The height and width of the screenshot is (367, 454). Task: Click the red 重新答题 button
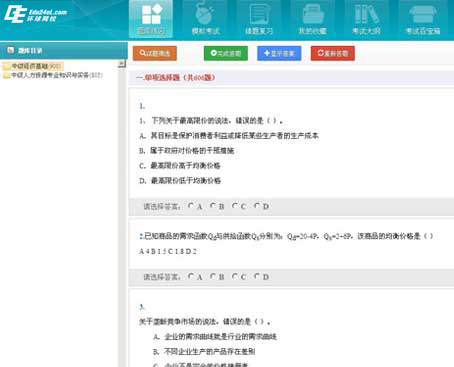coord(333,53)
